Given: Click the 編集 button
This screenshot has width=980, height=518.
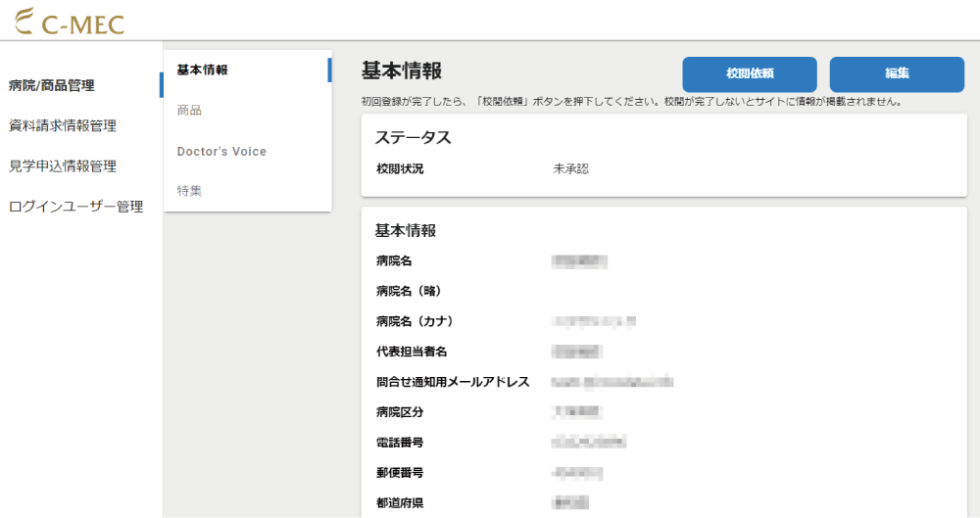Looking at the screenshot, I should [x=897, y=74].
